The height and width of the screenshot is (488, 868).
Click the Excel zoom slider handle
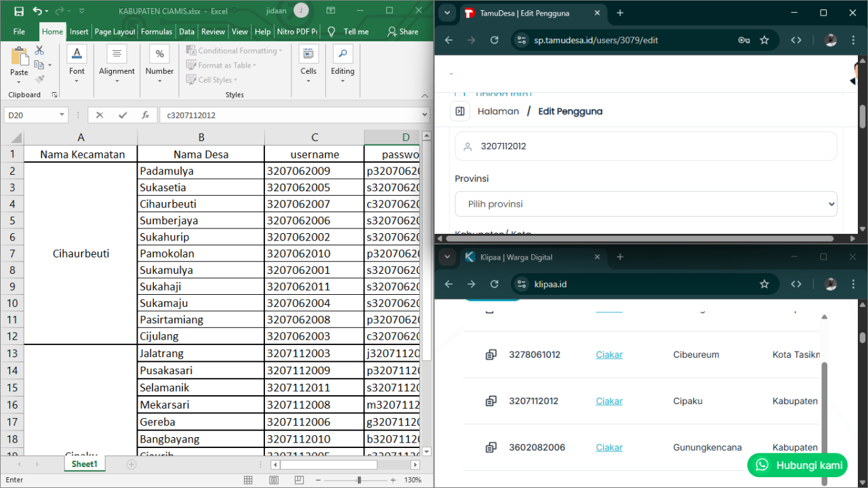(x=359, y=480)
